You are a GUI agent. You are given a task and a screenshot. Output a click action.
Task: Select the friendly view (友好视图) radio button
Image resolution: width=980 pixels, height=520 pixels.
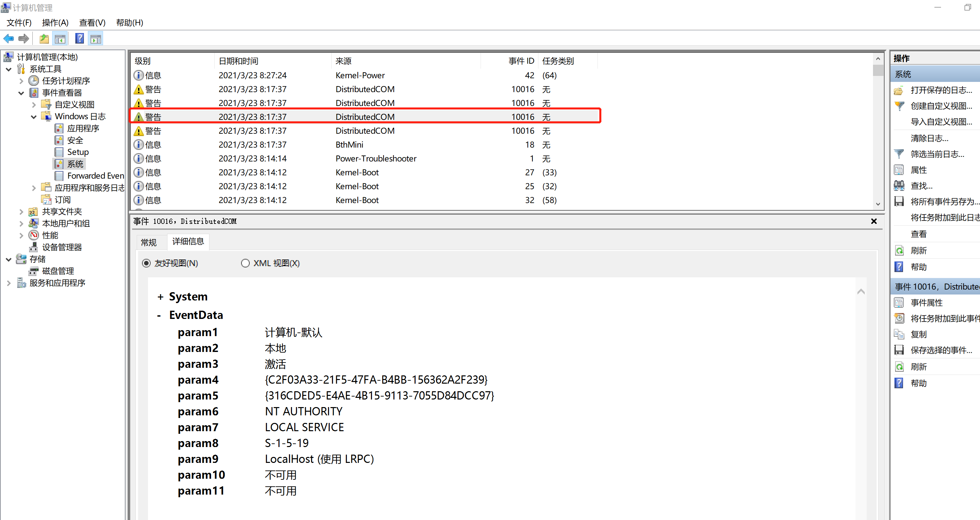point(146,263)
